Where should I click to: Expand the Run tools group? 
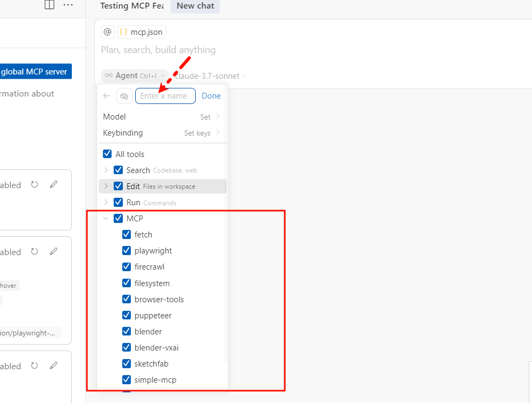click(106, 202)
